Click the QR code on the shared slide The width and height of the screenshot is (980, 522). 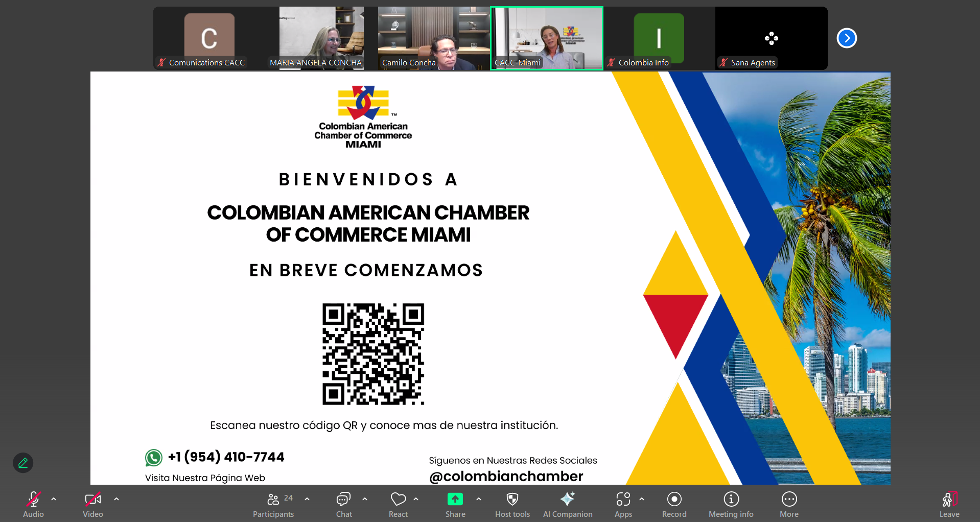[x=373, y=354]
